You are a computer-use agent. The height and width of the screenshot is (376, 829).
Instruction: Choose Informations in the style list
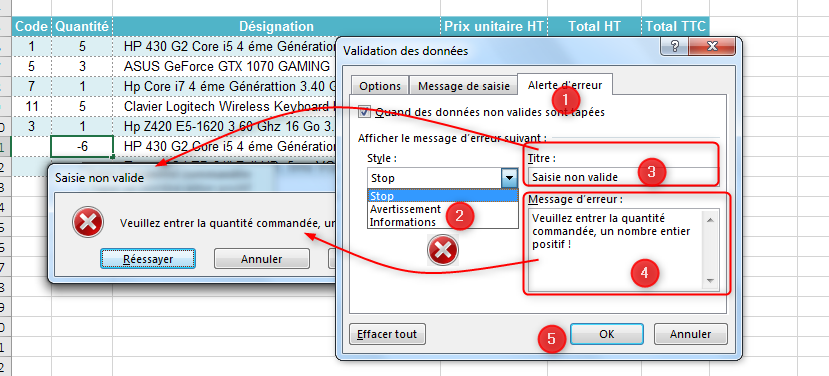point(443,222)
